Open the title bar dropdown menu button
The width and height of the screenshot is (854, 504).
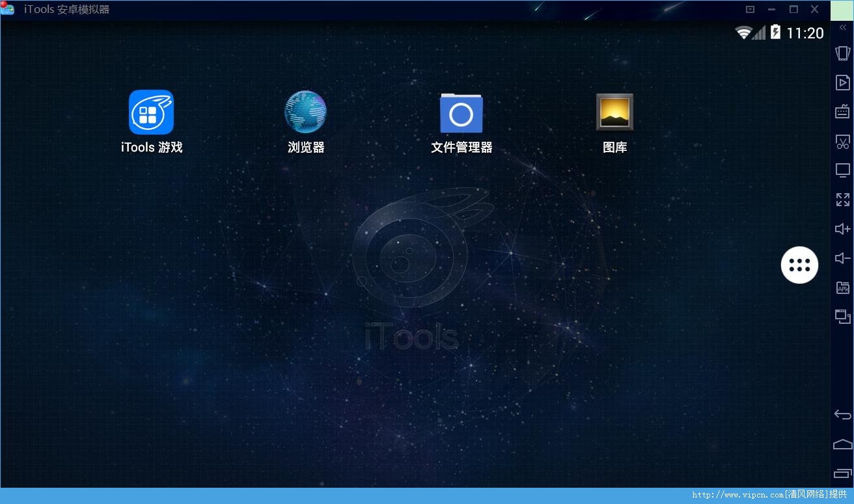click(x=750, y=9)
